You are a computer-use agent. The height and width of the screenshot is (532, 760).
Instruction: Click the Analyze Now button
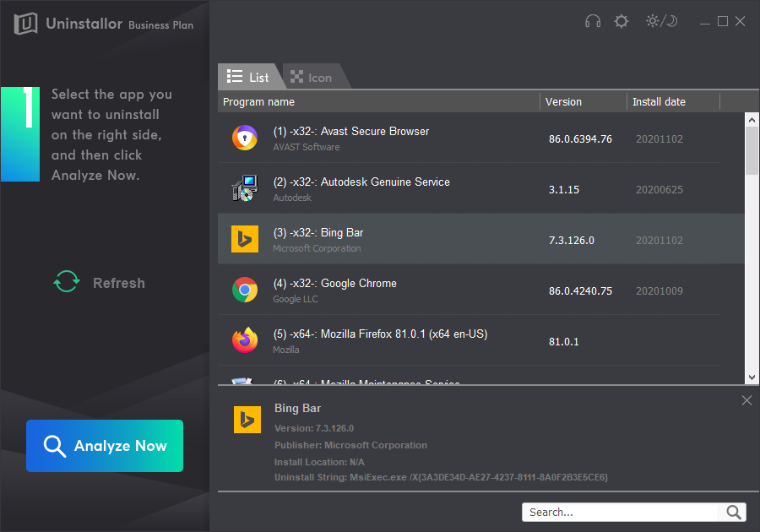[x=105, y=446]
